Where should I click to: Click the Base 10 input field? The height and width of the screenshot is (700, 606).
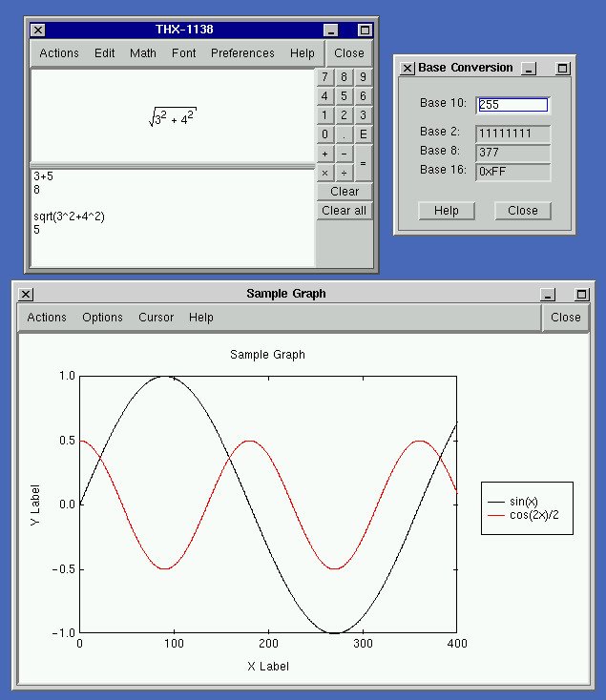(x=512, y=105)
